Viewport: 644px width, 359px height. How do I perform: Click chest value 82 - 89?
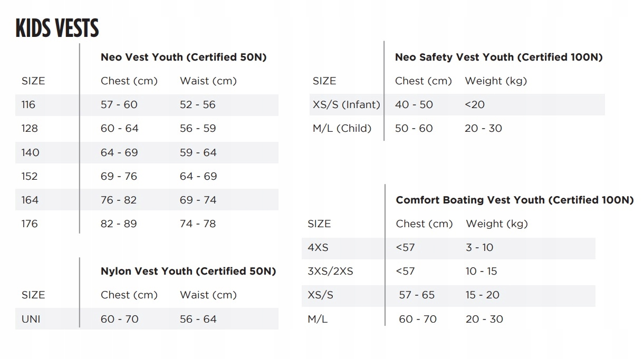click(x=119, y=224)
